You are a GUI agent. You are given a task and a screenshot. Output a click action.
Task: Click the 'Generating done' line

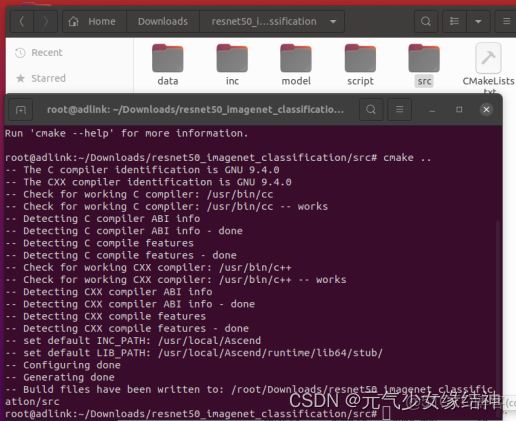point(60,377)
